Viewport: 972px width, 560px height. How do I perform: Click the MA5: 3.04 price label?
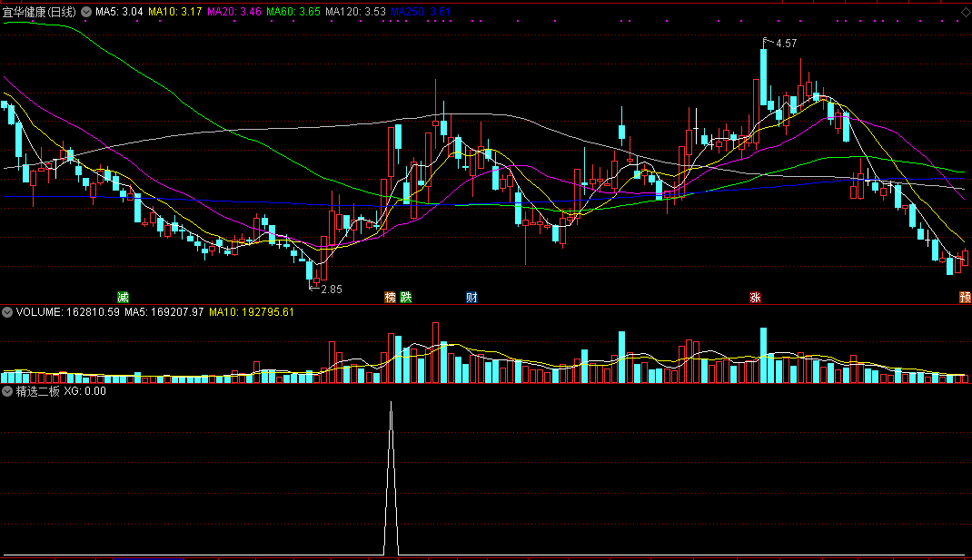point(119,12)
